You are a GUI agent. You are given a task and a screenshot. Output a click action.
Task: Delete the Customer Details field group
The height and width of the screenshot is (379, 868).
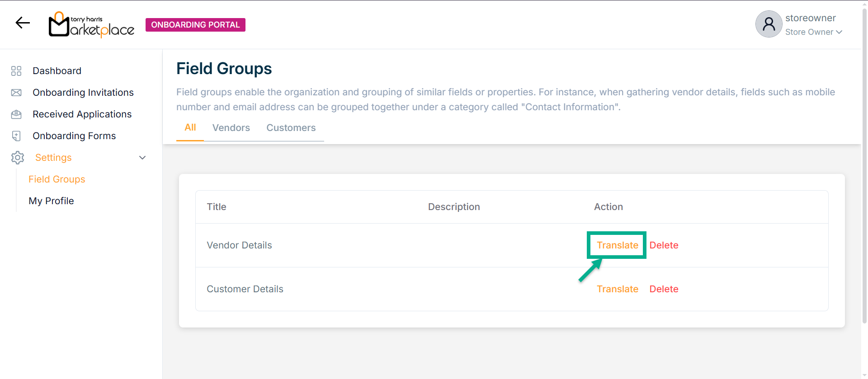pyautogui.click(x=664, y=289)
